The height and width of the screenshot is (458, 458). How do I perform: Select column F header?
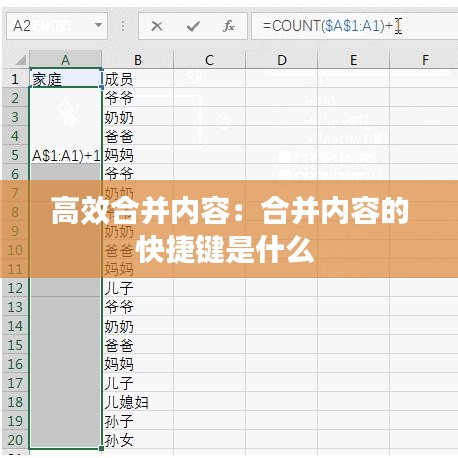tap(424, 60)
